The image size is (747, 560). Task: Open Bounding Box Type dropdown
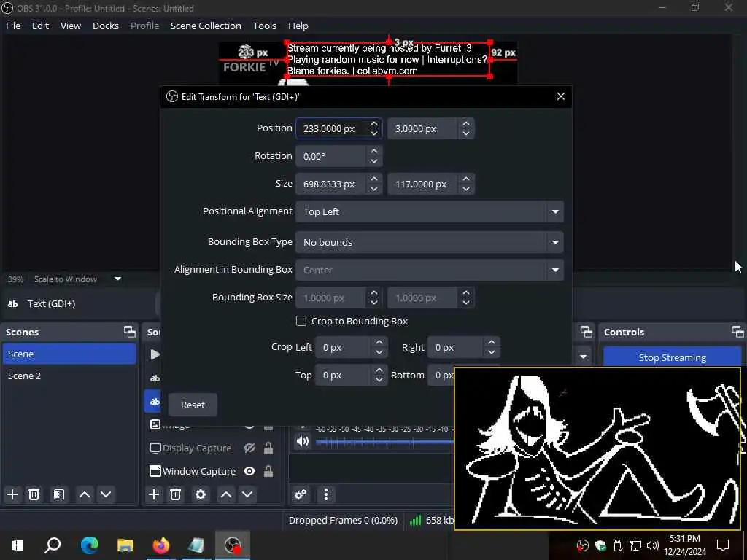[429, 242]
